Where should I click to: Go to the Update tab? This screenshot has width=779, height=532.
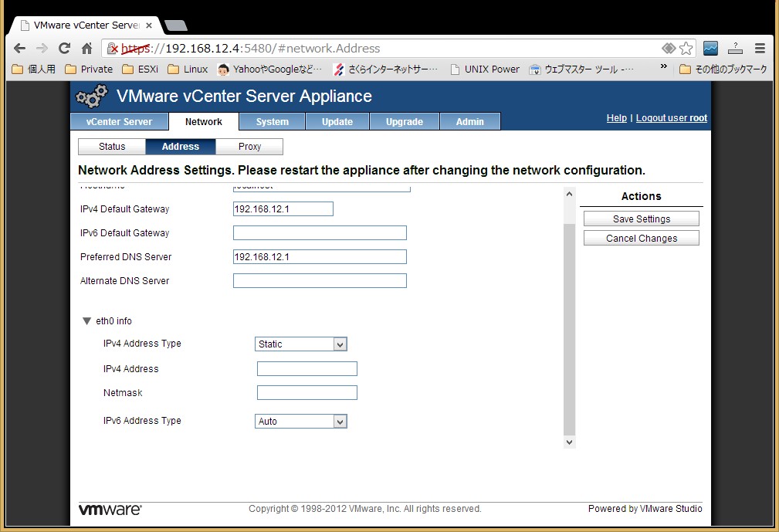click(x=337, y=122)
